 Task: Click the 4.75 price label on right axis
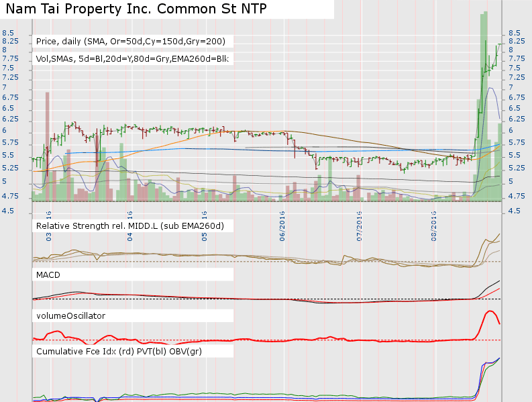(517, 196)
